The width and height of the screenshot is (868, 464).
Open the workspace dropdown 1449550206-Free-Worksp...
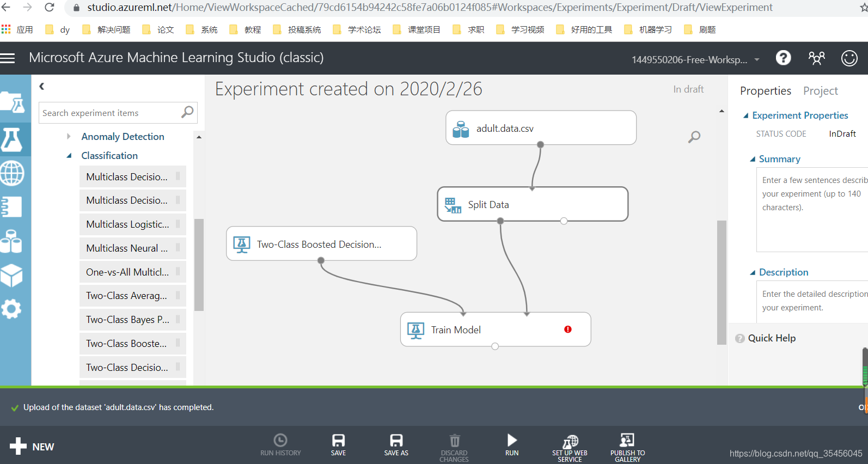695,59
